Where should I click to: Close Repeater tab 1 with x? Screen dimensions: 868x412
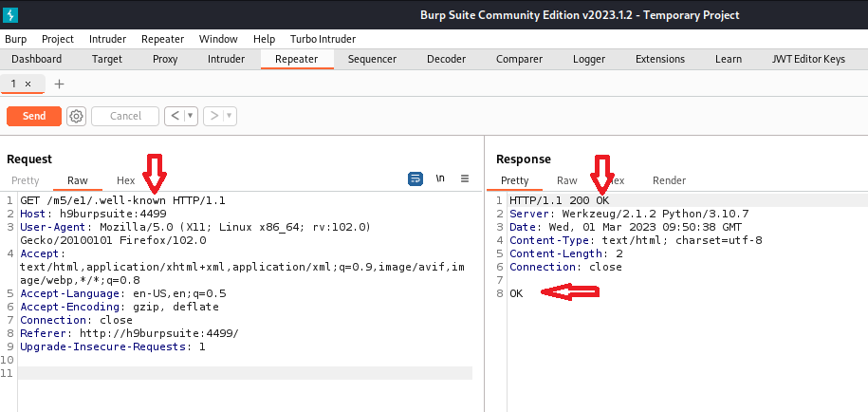pos(28,84)
